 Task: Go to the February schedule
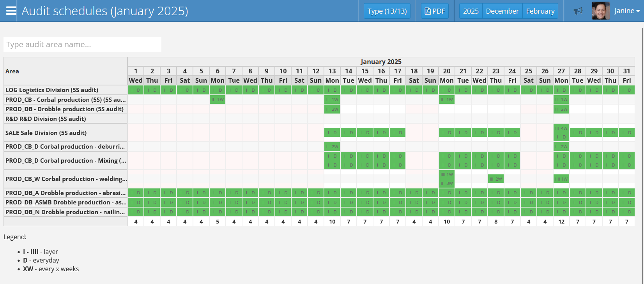tap(540, 11)
